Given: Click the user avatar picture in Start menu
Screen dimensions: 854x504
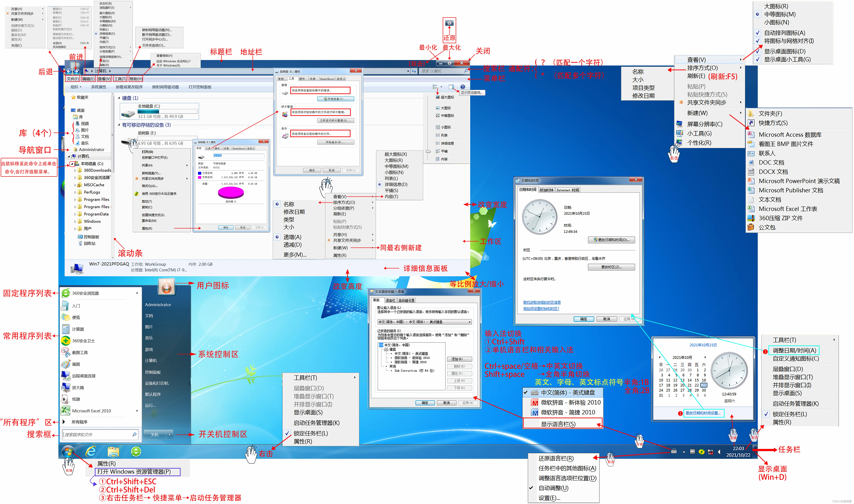Looking at the screenshot, I should (166, 287).
